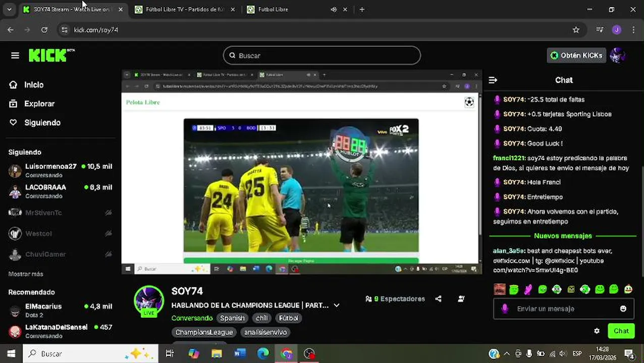Open ElMacarius recommended channel

(61, 310)
